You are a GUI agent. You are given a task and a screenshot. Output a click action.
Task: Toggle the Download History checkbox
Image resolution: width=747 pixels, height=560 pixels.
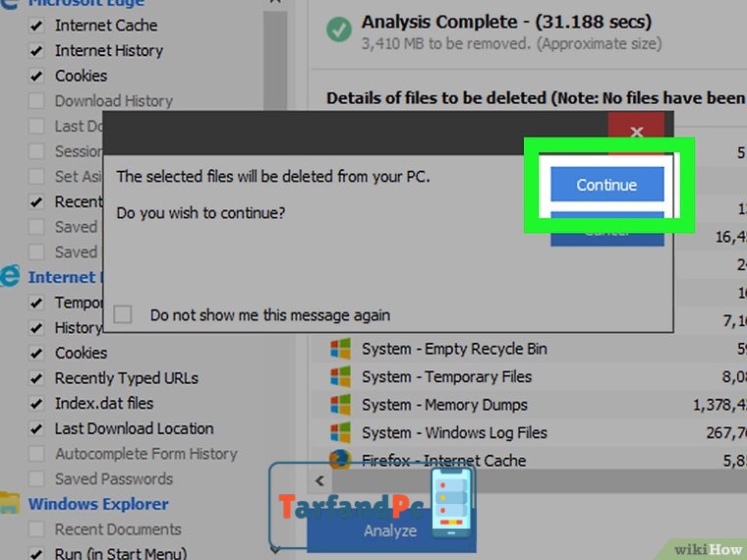coord(36,101)
